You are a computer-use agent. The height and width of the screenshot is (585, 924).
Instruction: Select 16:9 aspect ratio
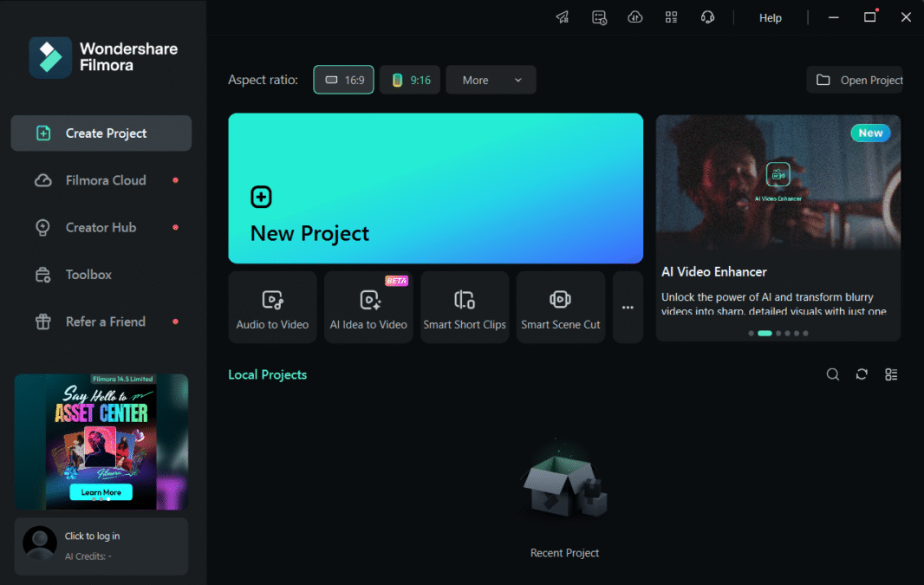point(343,80)
